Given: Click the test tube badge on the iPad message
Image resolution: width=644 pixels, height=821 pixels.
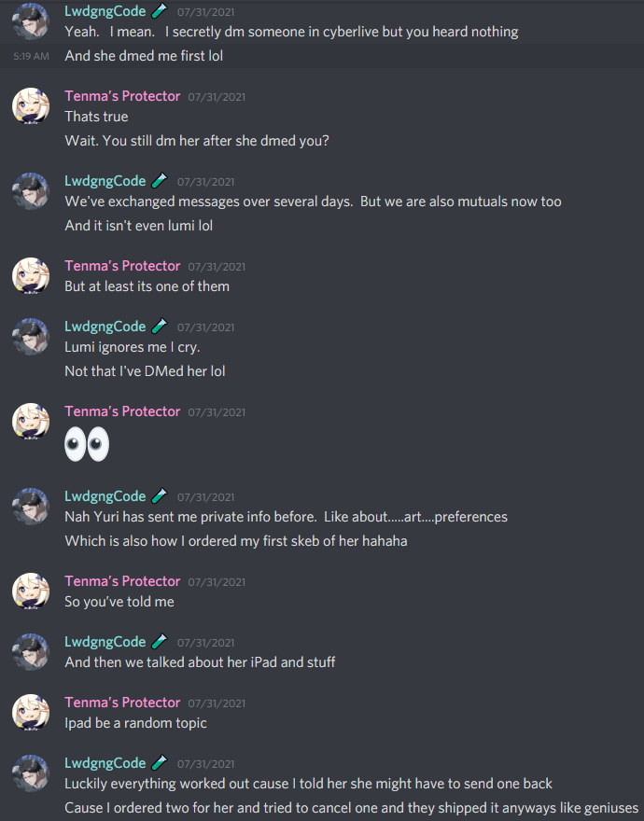Looking at the screenshot, I should pyautogui.click(x=160, y=642).
